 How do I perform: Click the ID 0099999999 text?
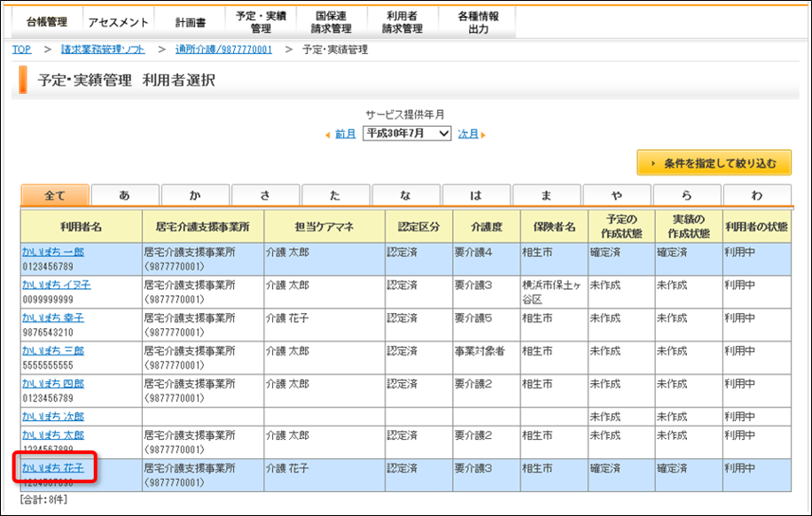click(x=48, y=300)
